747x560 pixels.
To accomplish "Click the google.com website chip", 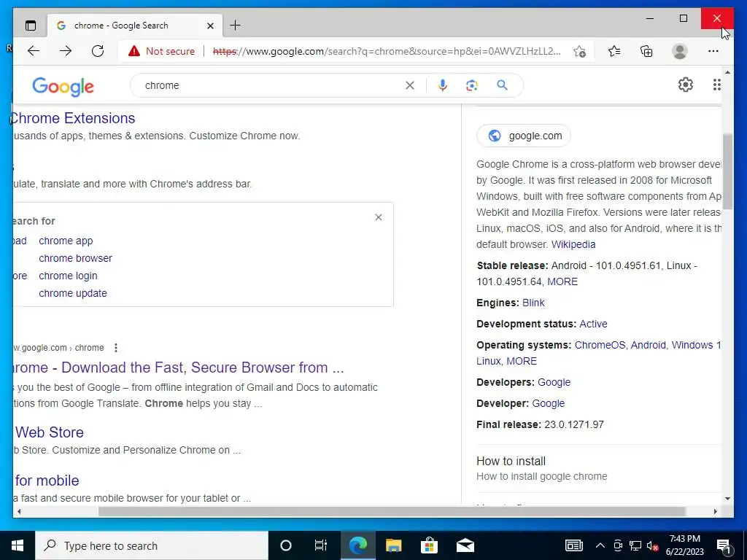I will point(524,136).
